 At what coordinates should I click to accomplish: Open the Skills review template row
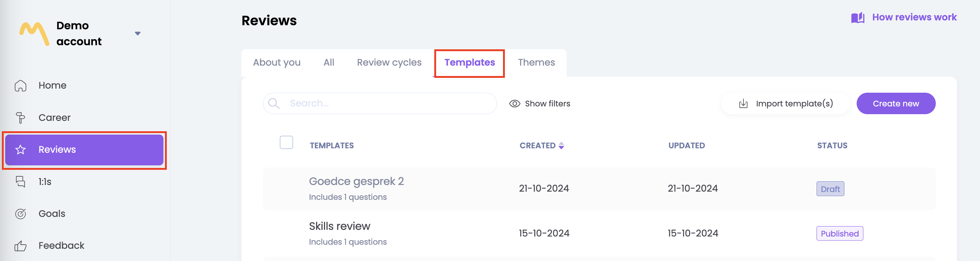pos(339,227)
